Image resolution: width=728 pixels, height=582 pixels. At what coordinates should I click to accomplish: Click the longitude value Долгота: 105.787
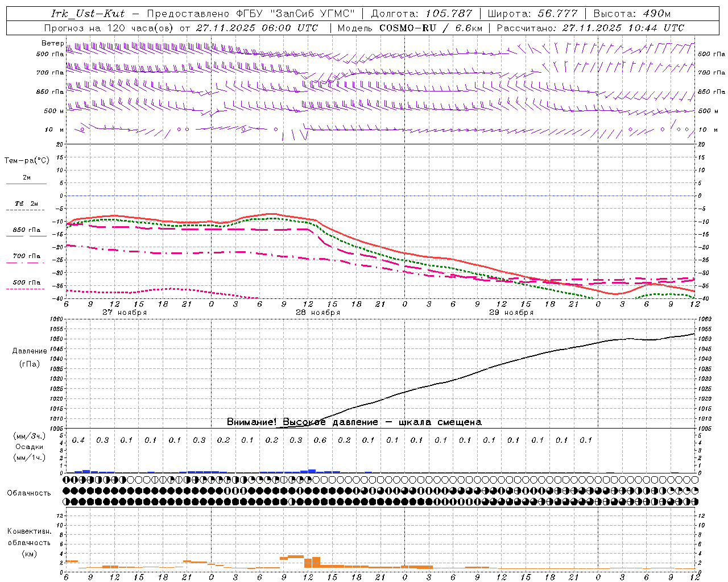(x=421, y=14)
